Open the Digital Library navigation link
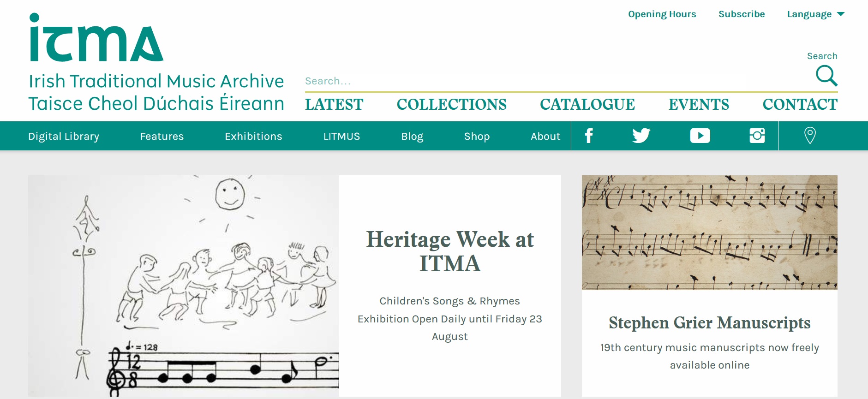 click(64, 137)
